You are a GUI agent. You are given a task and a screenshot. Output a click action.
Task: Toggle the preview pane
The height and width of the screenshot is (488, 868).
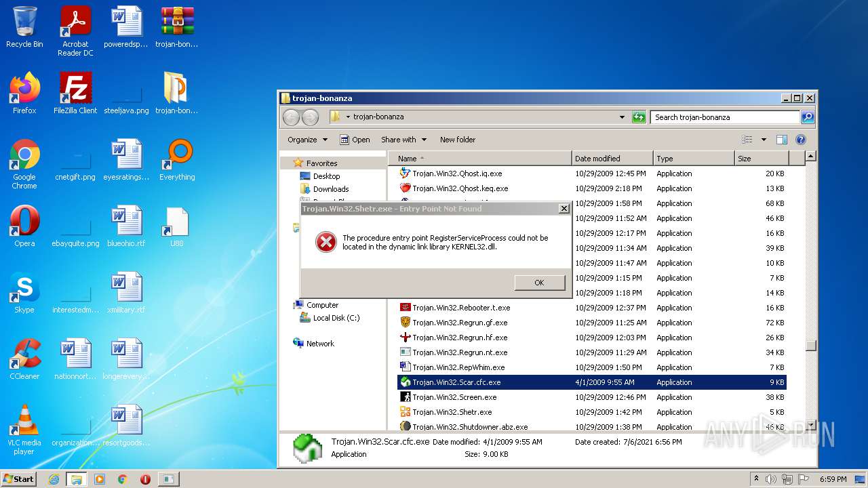[782, 140]
